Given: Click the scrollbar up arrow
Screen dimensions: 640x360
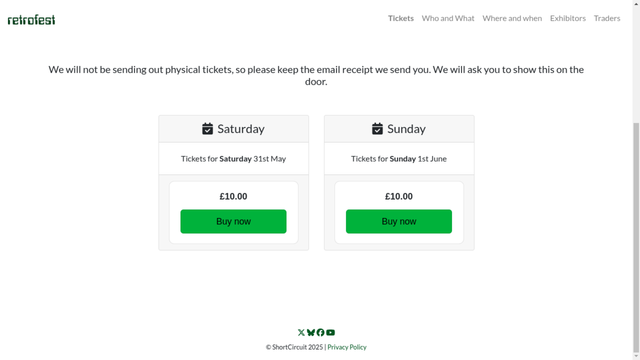Looking at the screenshot, I should 636,3.
